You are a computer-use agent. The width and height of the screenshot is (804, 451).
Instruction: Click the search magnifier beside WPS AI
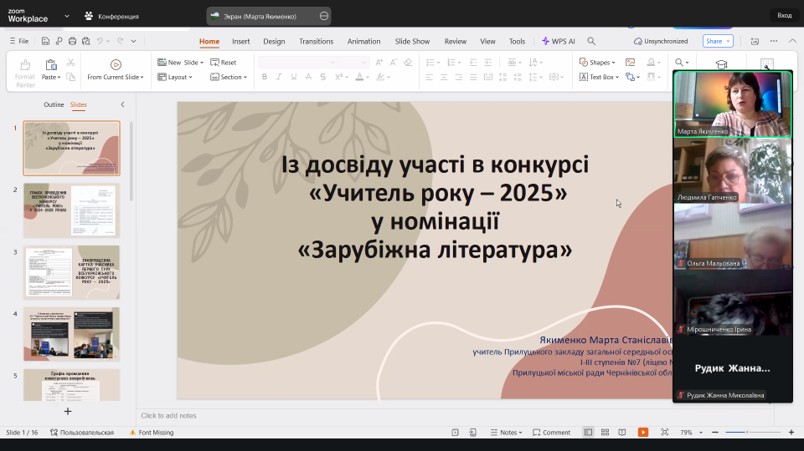tap(591, 41)
